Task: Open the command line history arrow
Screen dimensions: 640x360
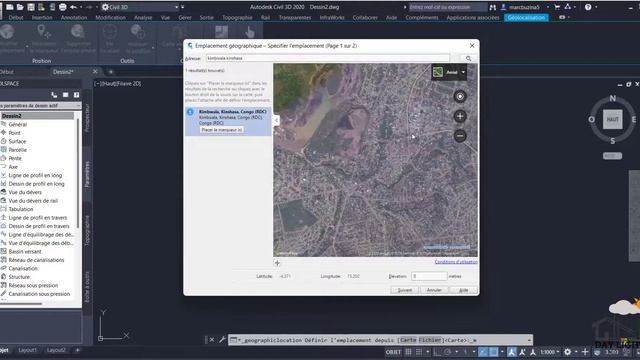Action: pos(529,340)
